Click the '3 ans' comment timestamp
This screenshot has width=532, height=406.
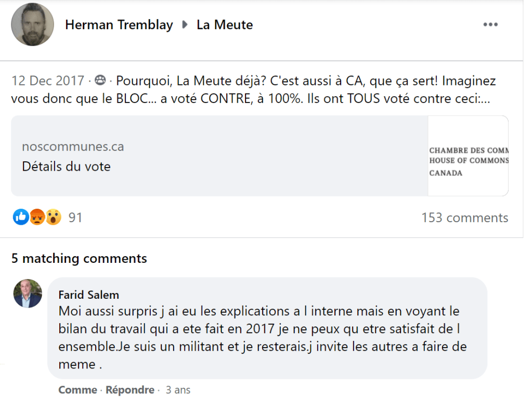coord(178,390)
